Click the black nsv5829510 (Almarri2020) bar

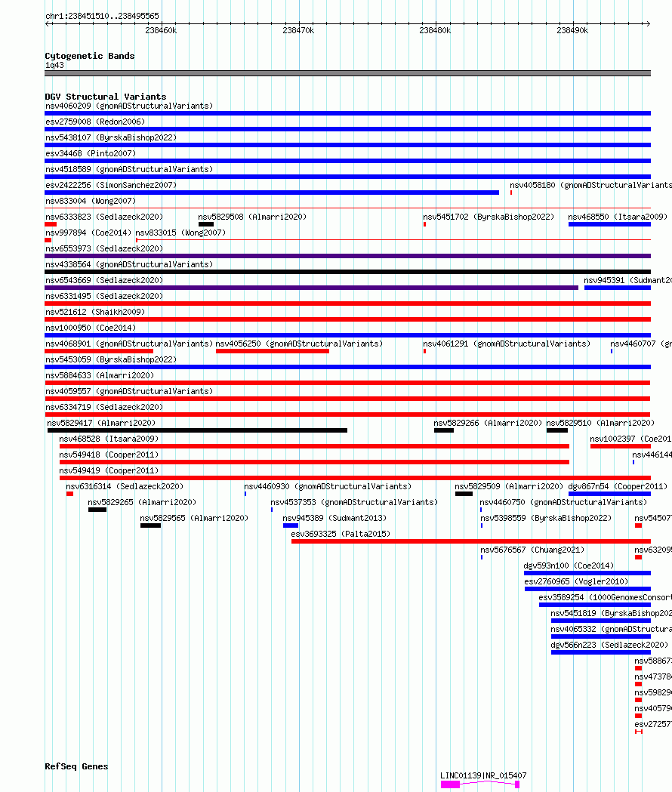point(556,430)
